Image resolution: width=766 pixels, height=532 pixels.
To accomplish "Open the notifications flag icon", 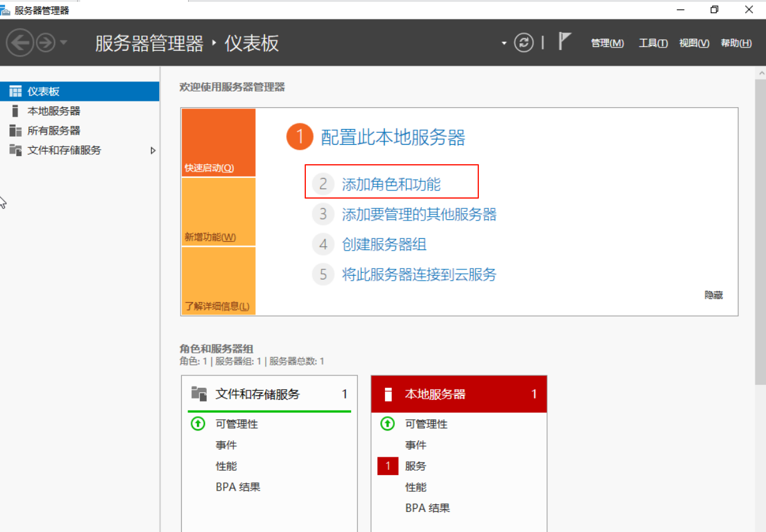I will (x=565, y=42).
